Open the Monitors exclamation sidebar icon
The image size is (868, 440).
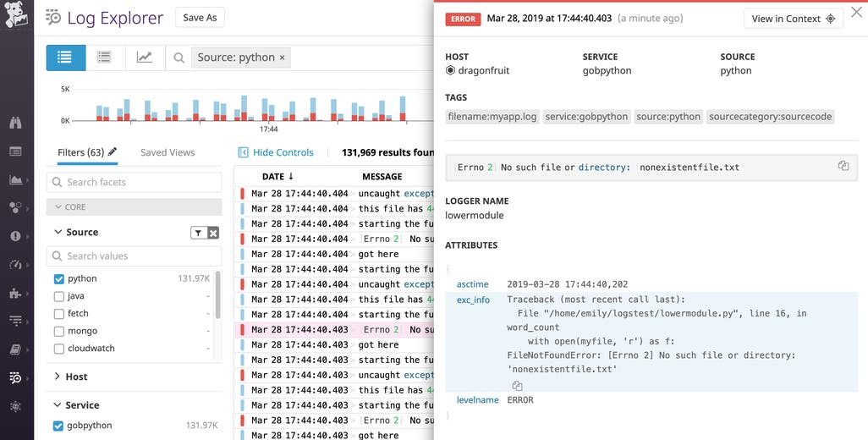pyautogui.click(x=15, y=236)
